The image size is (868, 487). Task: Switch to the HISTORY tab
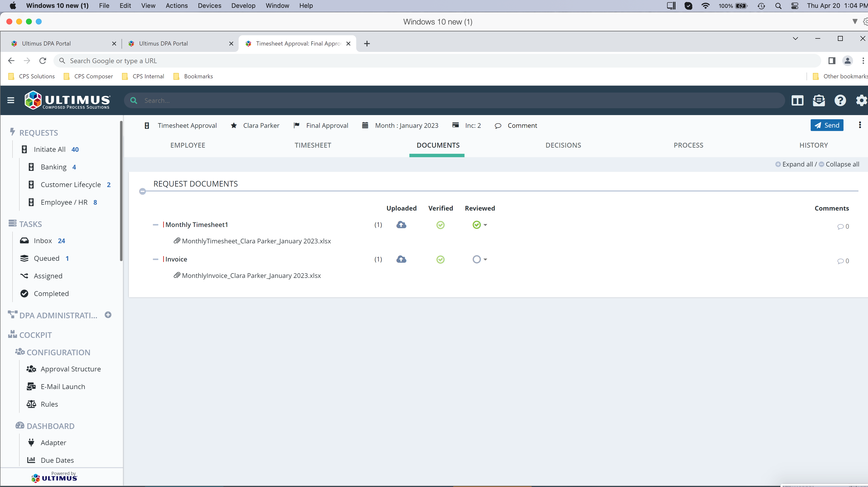click(x=813, y=145)
